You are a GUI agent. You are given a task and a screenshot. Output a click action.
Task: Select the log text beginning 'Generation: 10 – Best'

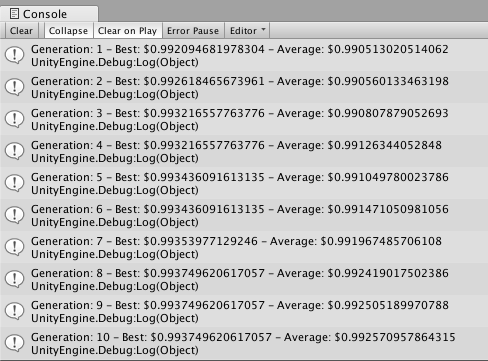point(243,337)
